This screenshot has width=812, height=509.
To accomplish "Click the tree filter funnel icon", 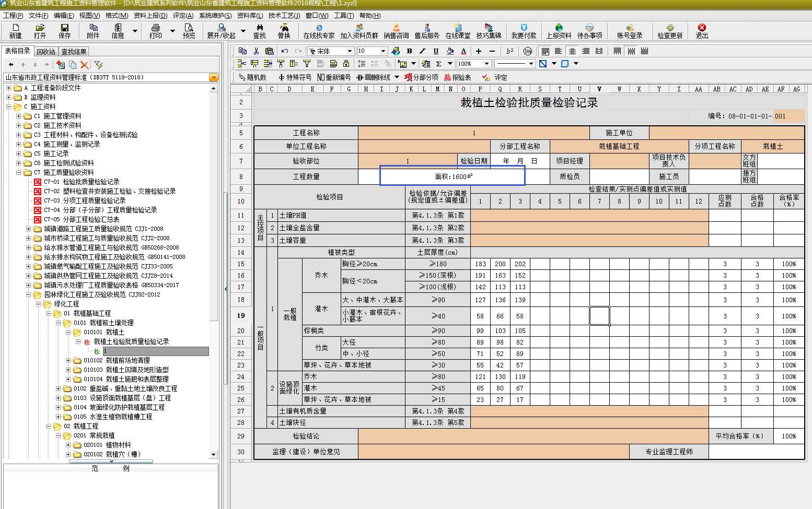I will [98, 65].
